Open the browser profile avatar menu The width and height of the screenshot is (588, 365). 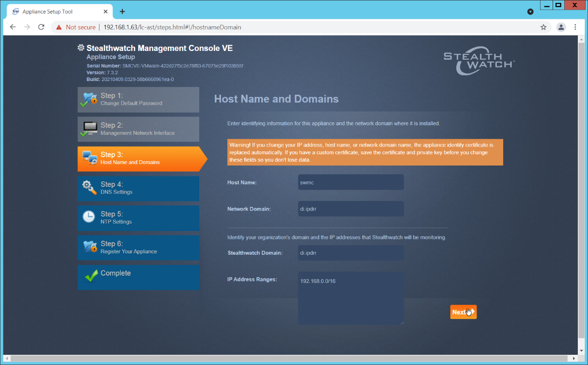[561, 27]
